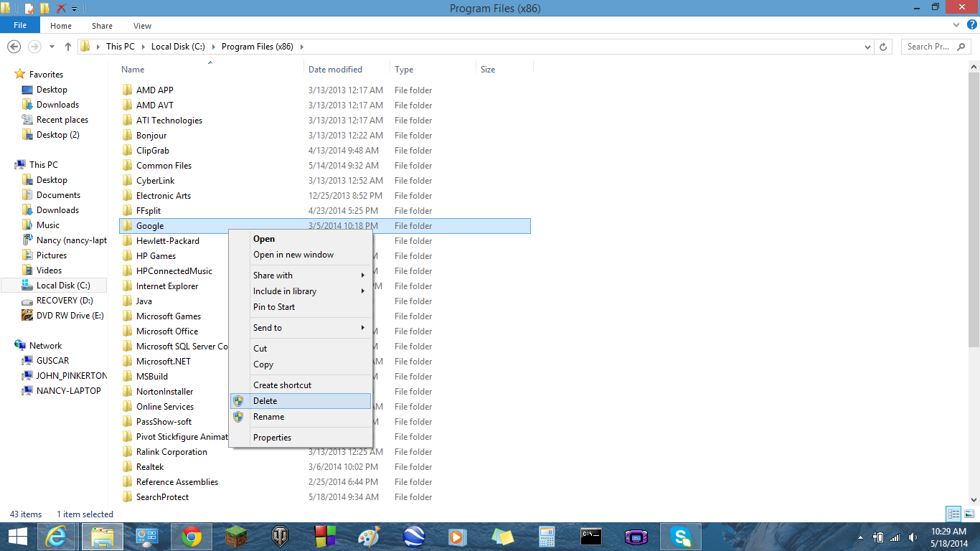Click the volume speaker tray icon

(913, 537)
